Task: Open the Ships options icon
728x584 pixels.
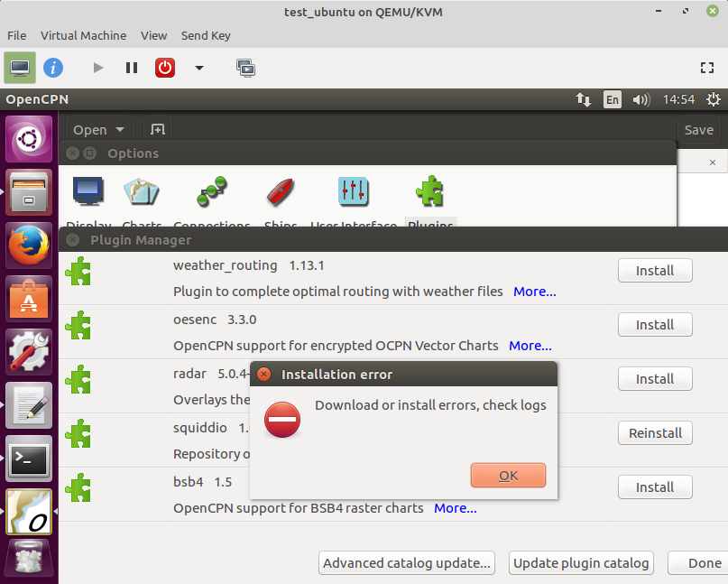Action: (x=280, y=191)
